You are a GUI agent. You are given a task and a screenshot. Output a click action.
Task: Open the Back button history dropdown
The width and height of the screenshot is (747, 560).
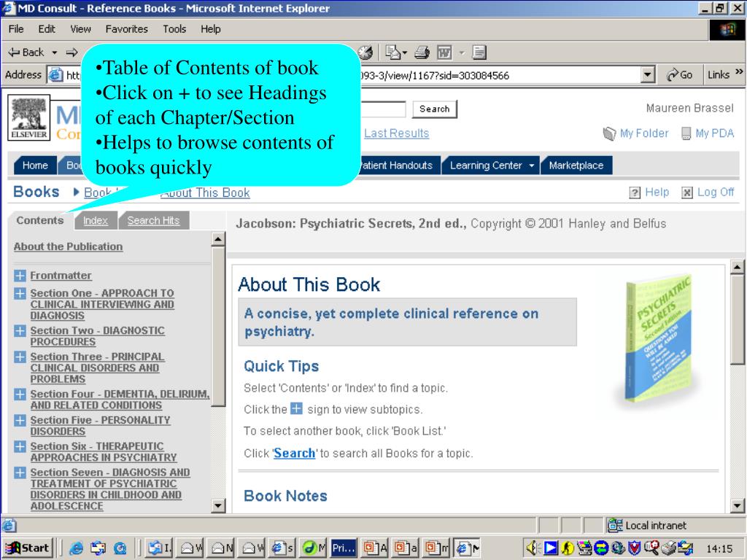[54, 52]
